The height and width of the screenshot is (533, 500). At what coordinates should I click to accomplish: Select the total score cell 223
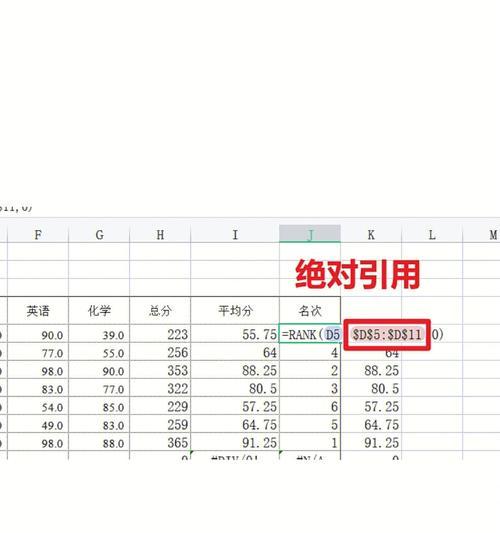[160, 333]
